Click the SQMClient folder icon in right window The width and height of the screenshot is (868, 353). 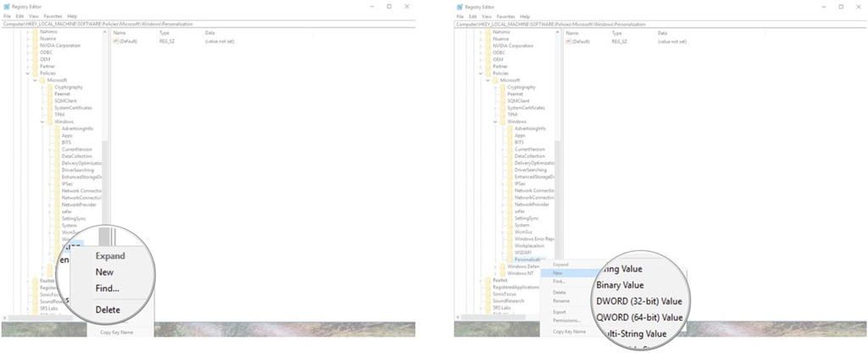tap(503, 101)
